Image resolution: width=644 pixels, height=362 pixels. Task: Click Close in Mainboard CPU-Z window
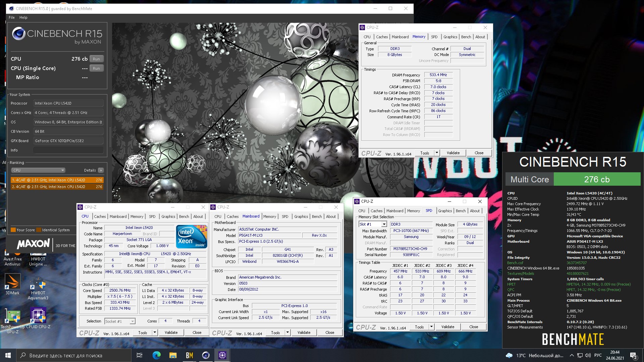330,333
